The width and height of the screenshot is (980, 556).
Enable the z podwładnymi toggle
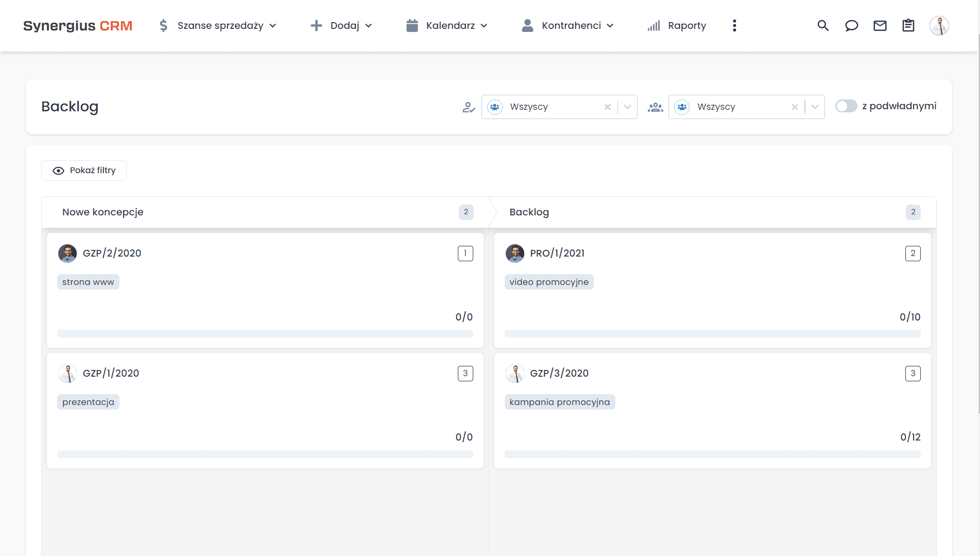click(x=845, y=106)
